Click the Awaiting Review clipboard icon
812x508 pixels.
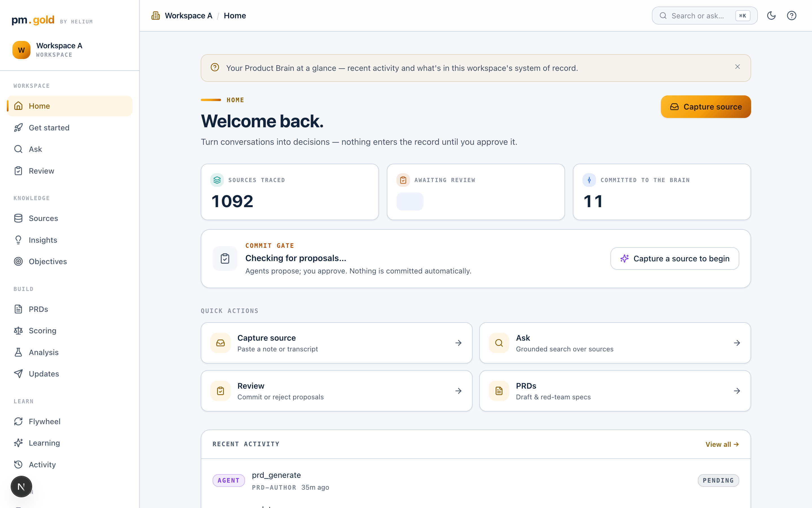[403, 180]
